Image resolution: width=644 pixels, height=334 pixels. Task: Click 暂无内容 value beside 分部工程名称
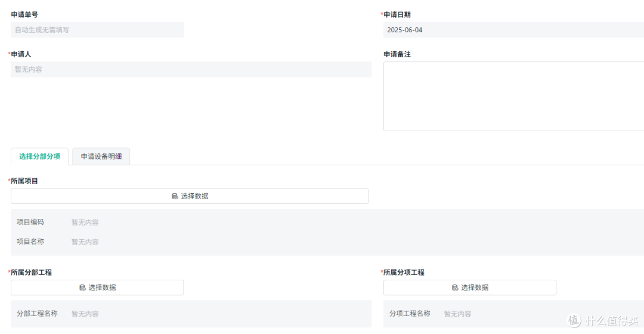85,314
